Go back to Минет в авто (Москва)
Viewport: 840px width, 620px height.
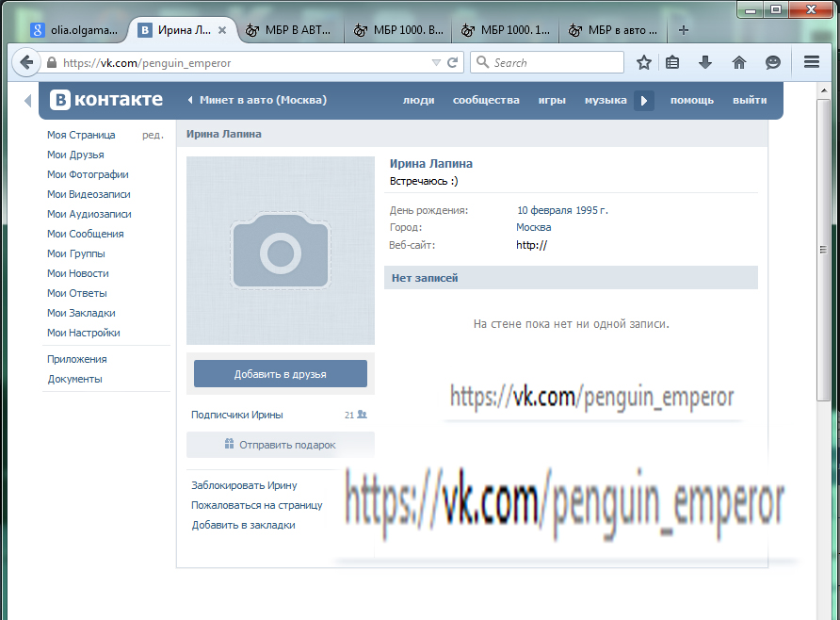[x=257, y=100]
